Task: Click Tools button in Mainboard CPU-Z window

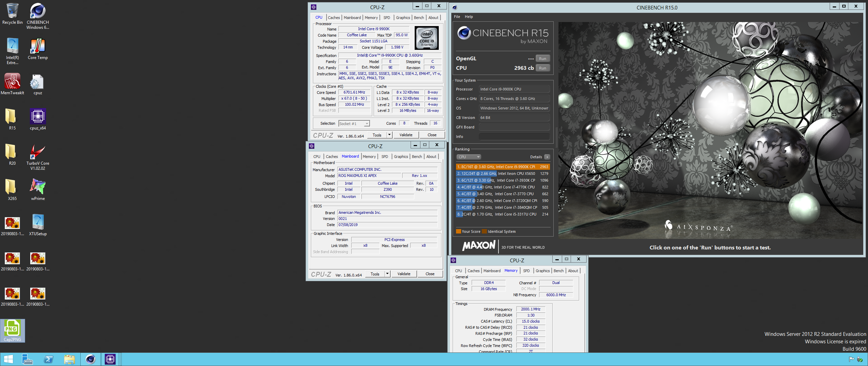Action: point(375,274)
